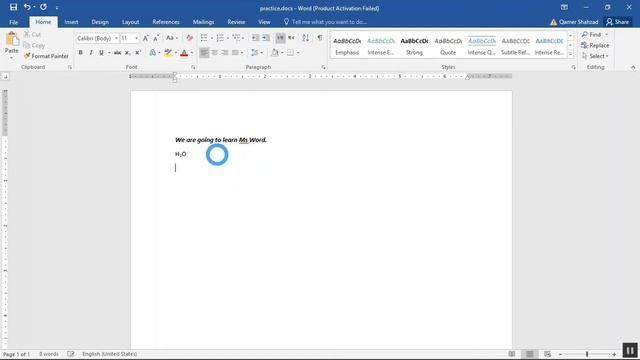The width and height of the screenshot is (640, 360).
Task: Open the Change Case Aa dropdown
Action: click(172, 38)
